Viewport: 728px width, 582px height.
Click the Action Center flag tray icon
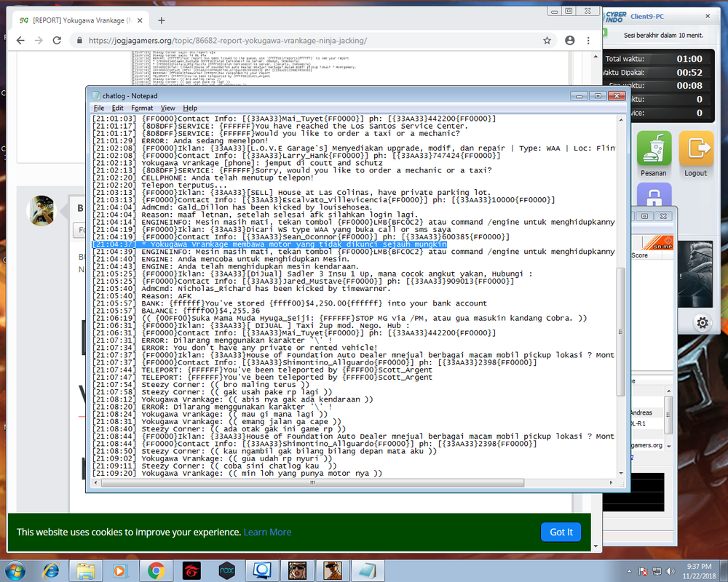[643, 571]
